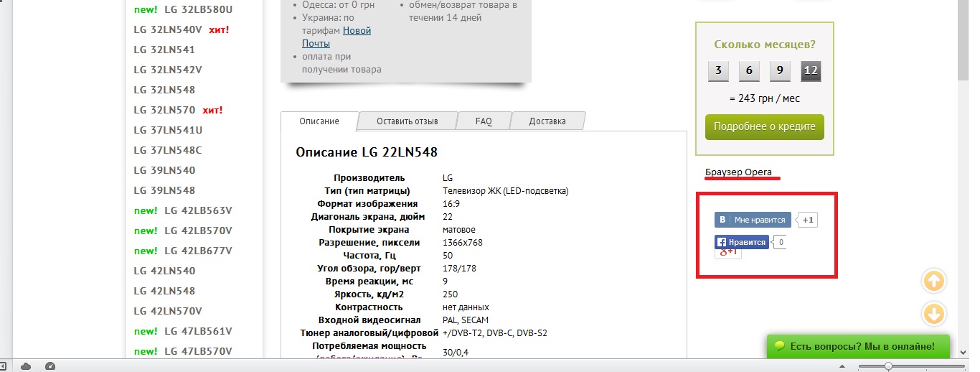Viewport: 980px width, 372px height.
Task: Click the 'Яркость, кд/м2' label
Action: tap(369, 294)
